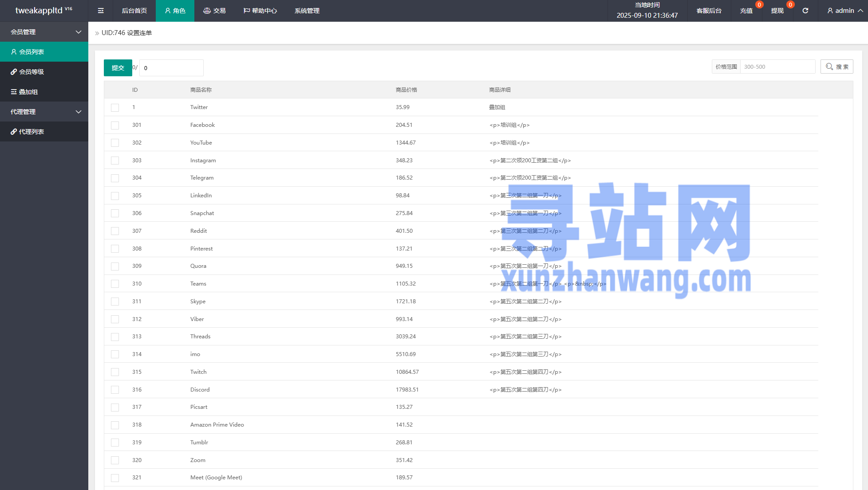The image size is (868, 490).
Task: Click the magnifier 搜索 button
Action: pos(836,67)
